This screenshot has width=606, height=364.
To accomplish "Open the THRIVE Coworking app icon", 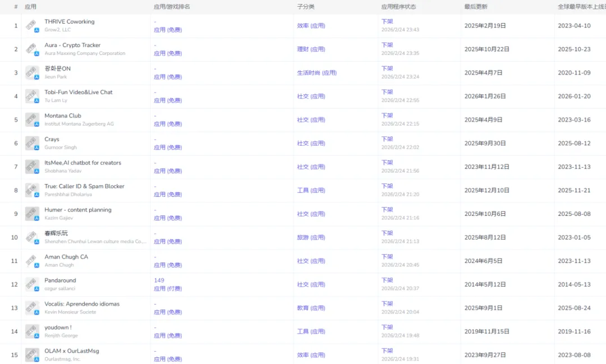I will (32, 26).
